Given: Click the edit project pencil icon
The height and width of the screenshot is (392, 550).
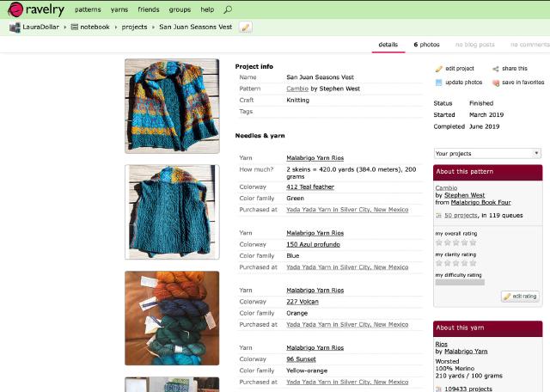Looking at the screenshot, I should 438,69.
